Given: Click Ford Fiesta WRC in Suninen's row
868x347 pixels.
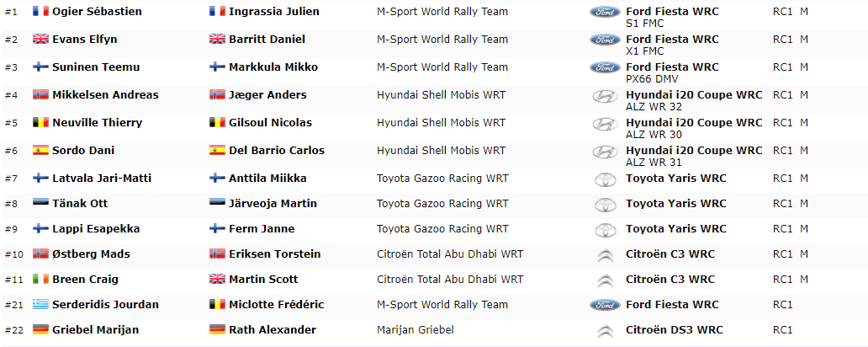Looking at the screenshot, I should [x=673, y=67].
